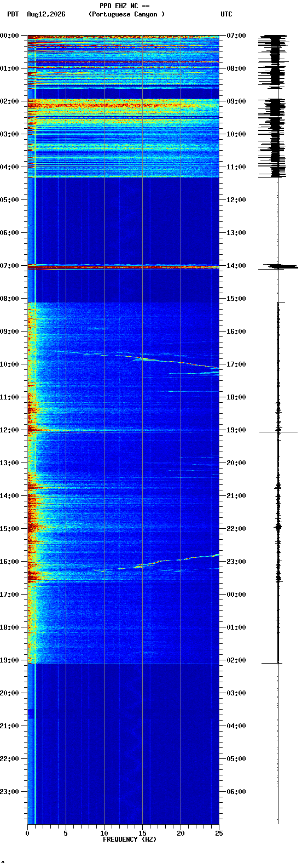This screenshot has width=302, height=868.
Task: Click the 19:00 UTC time label
Action: [236, 430]
